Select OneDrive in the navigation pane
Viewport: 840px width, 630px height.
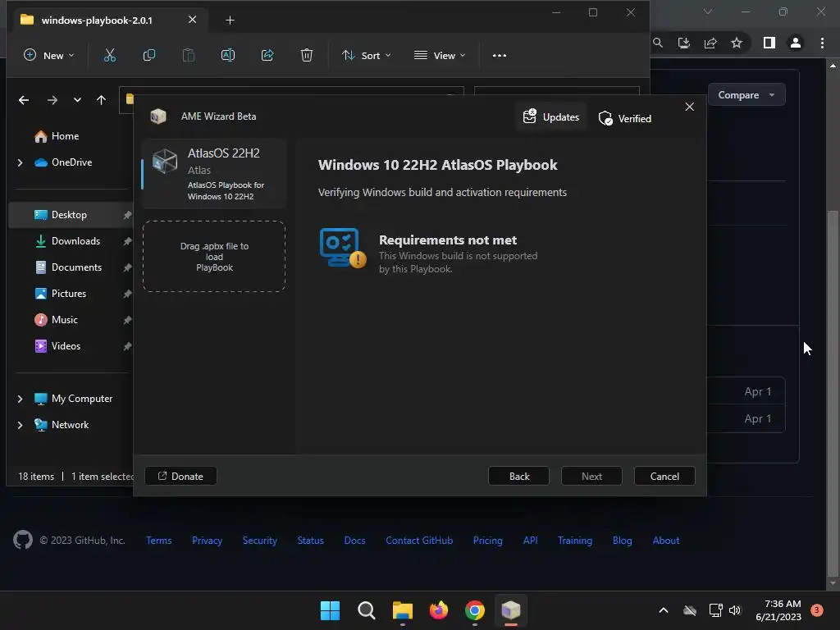[x=62, y=162]
